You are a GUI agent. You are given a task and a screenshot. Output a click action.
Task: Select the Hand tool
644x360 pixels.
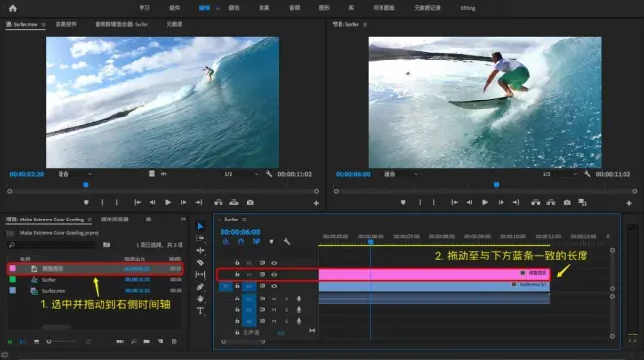coord(200,299)
